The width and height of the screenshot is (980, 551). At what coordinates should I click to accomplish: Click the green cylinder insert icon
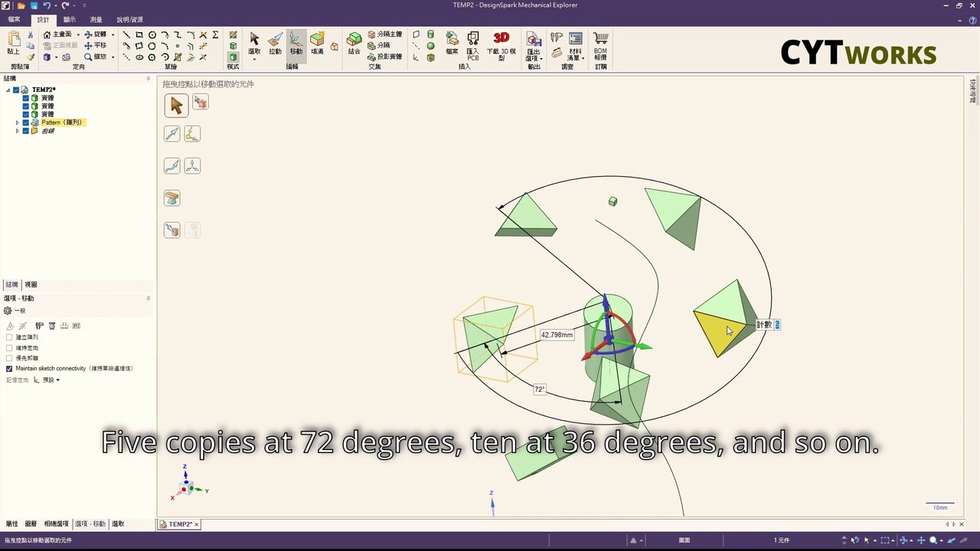click(430, 34)
